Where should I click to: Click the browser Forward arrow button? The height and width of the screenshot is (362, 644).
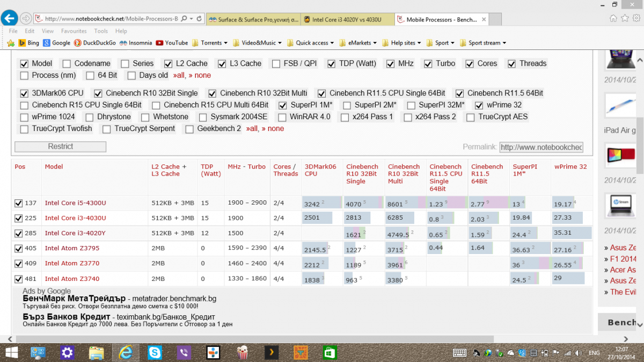click(x=26, y=19)
